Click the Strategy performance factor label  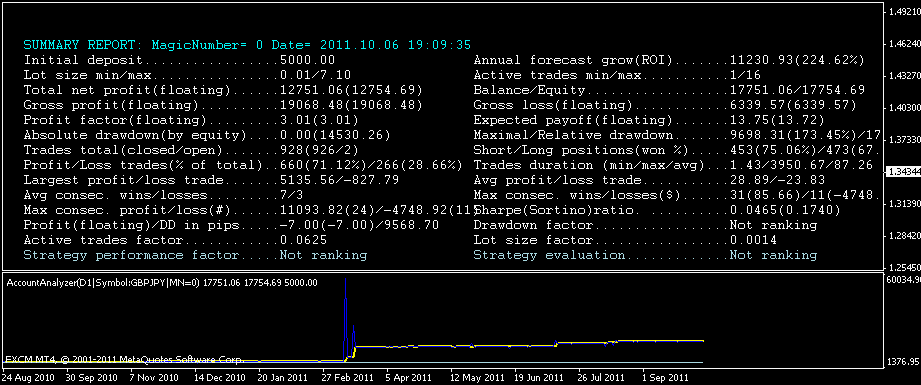tap(131, 255)
